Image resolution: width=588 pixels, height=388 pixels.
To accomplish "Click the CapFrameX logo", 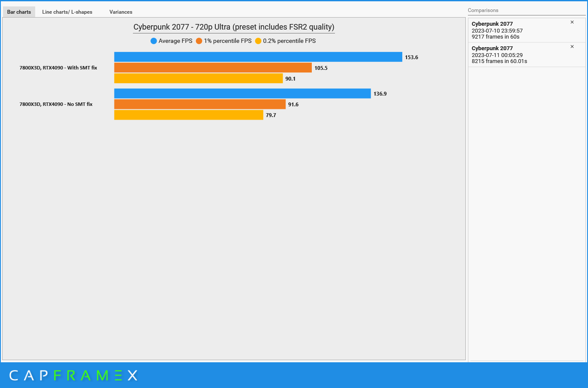I will tap(73, 376).
